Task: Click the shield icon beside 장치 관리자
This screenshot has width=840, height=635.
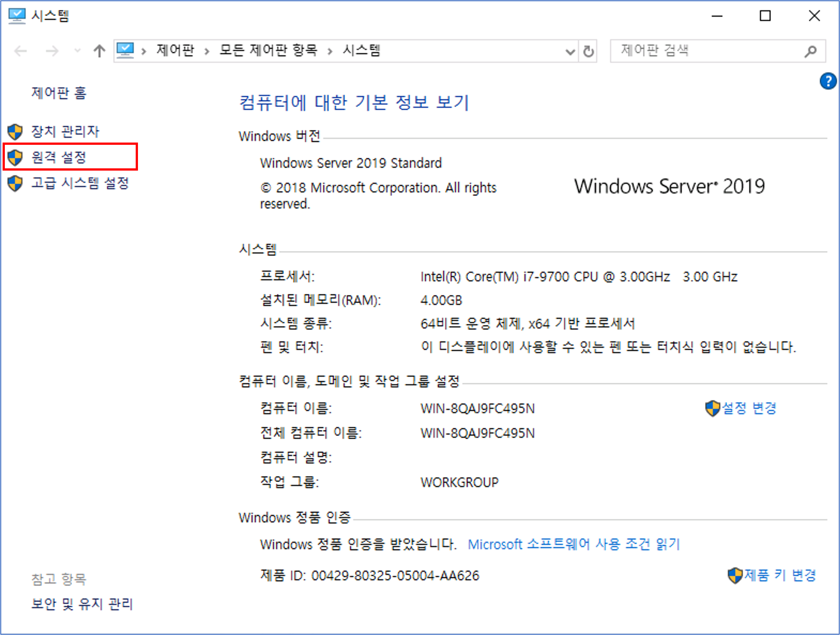Action: 15,132
